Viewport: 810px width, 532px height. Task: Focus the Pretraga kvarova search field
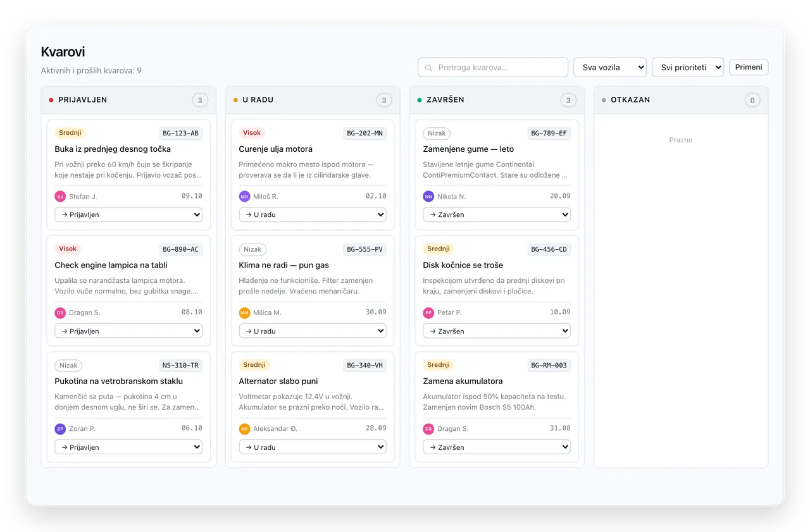point(493,67)
